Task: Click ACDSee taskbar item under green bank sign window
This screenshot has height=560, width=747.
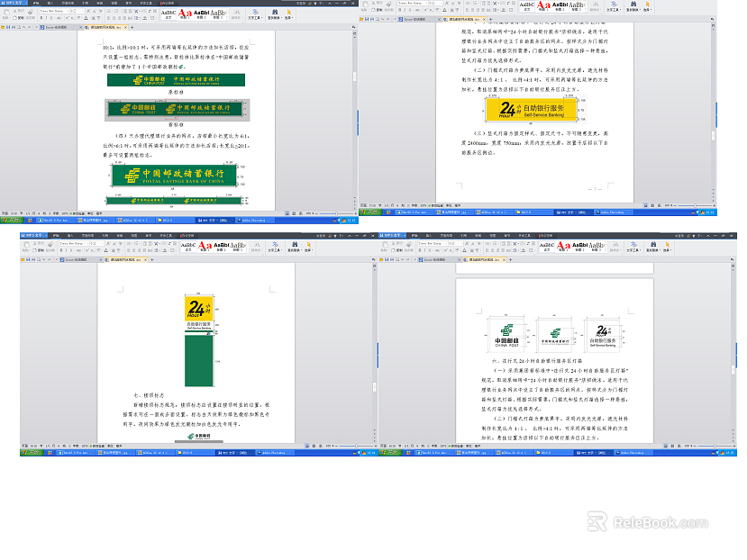Action: pos(136,220)
